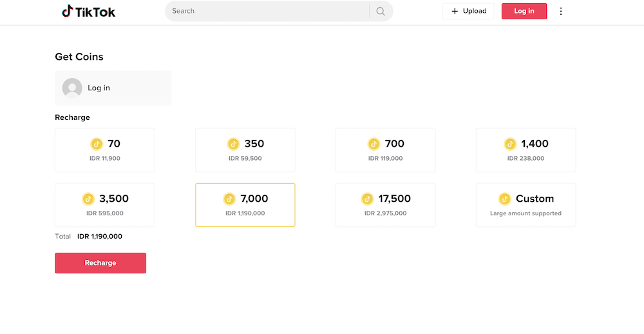The width and height of the screenshot is (644, 334).
Task: Click the price IDR 238,000
Action: 526,159
